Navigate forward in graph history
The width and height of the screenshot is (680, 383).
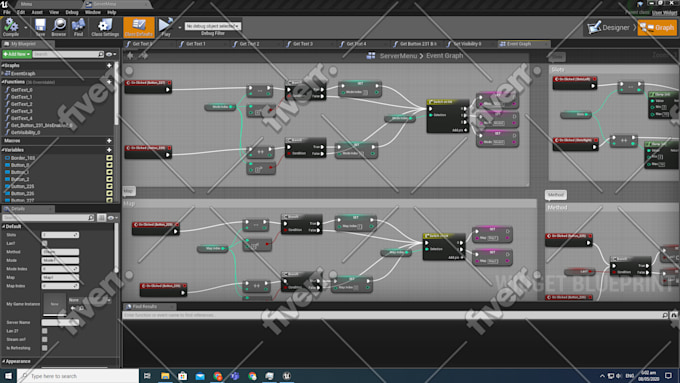tap(144, 56)
